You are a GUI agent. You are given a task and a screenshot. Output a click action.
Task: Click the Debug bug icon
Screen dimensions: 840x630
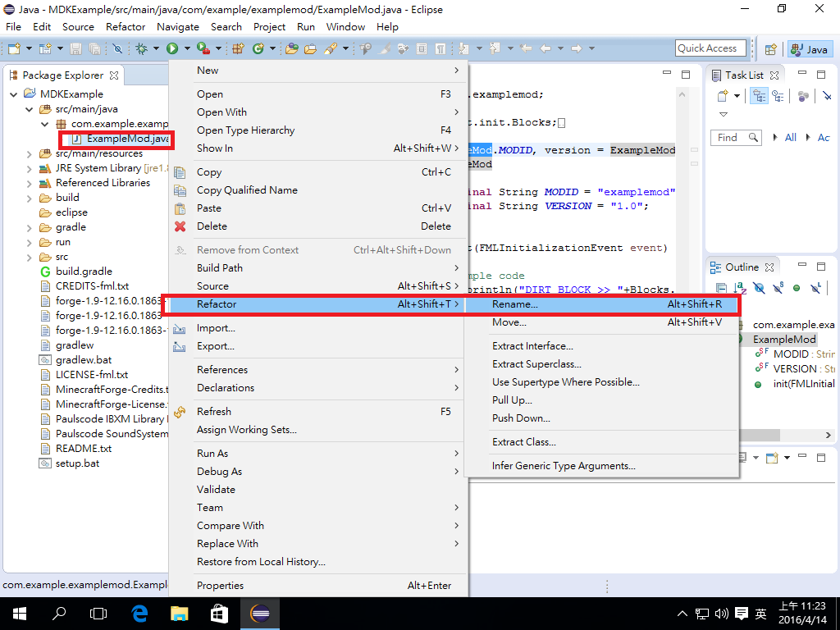tap(141, 48)
